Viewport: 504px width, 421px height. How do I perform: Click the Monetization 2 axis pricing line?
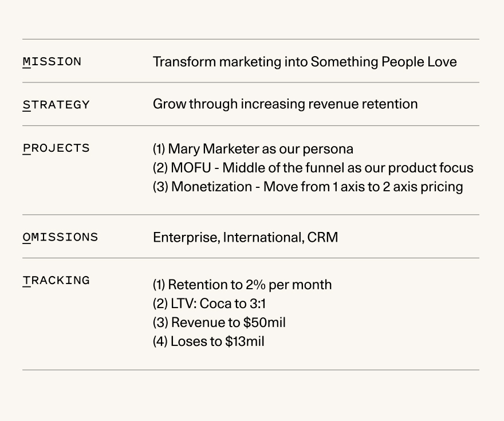pos(308,187)
